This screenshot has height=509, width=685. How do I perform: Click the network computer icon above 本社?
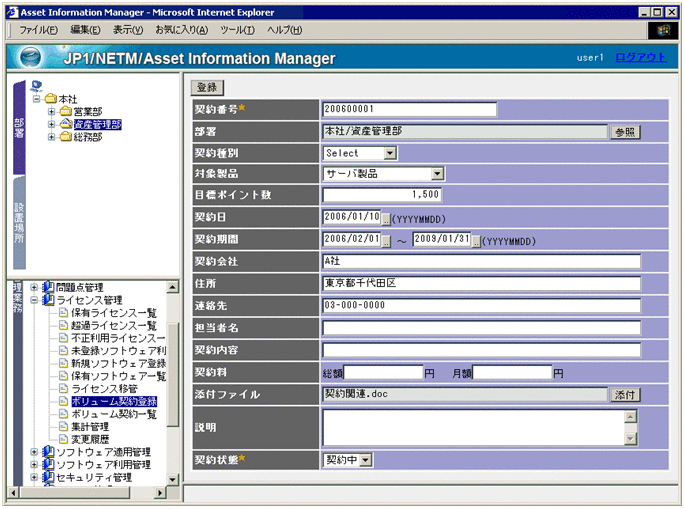(37, 85)
